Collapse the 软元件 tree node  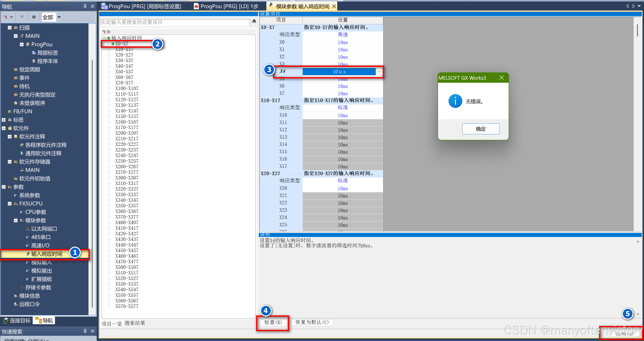[3, 128]
